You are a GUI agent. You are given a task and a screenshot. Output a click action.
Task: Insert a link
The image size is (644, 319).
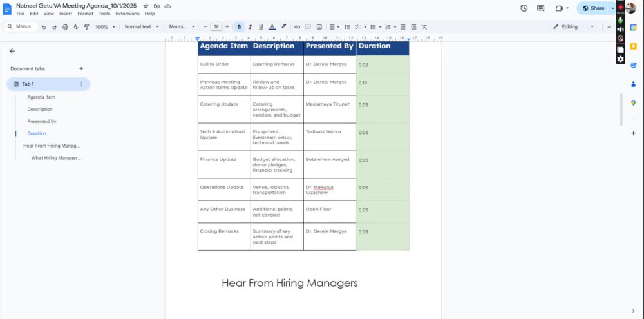[x=297, y=27]
